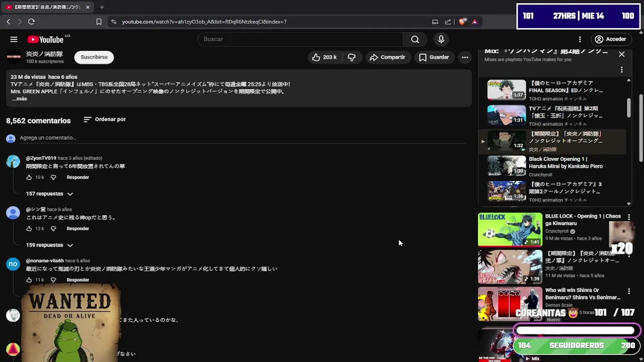Select the current 炎炎ノ消防隊 playlist entry
This screenshot has height=362, width=644.
coord(552,141)
